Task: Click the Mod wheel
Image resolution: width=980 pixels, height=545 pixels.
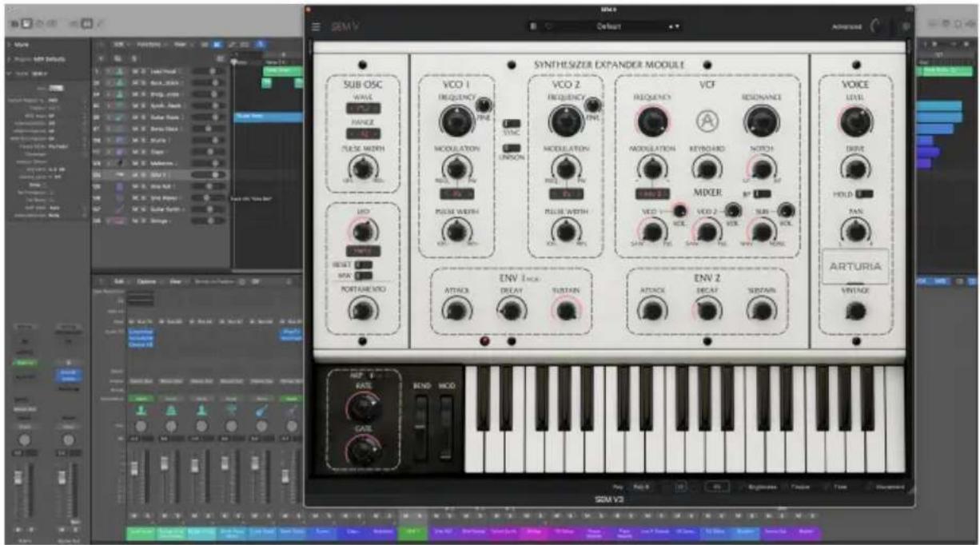Action: 446,427
